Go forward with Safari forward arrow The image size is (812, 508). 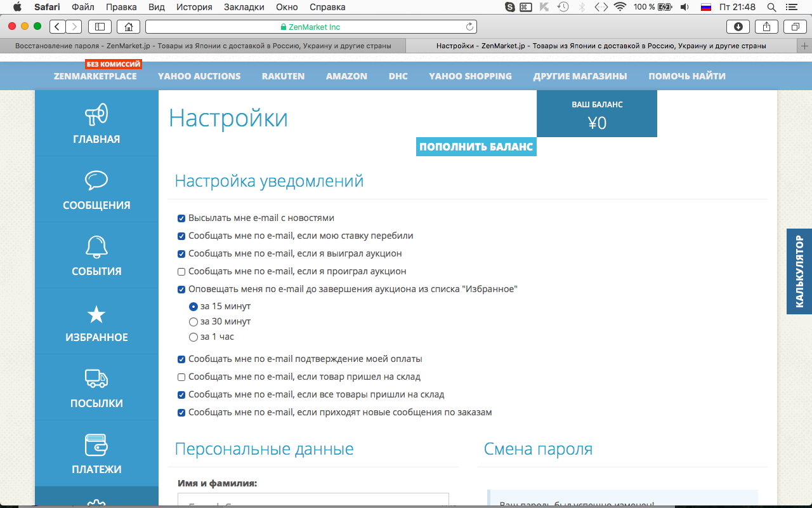(74, 27)
